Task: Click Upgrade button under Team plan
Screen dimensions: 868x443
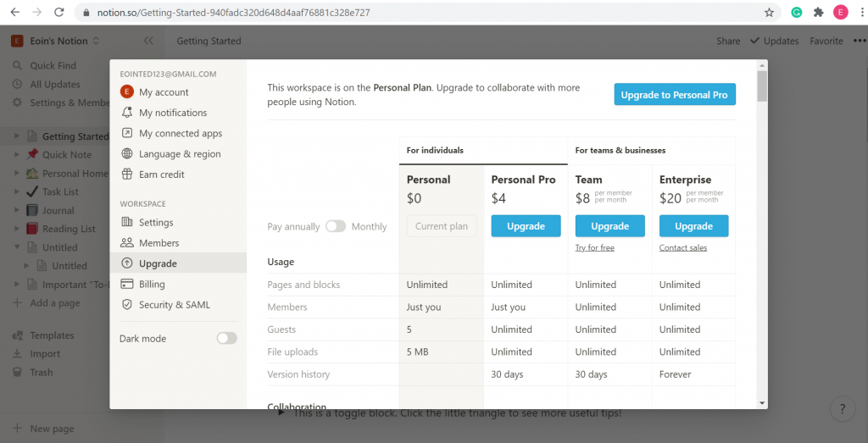Action: [610, 226]
